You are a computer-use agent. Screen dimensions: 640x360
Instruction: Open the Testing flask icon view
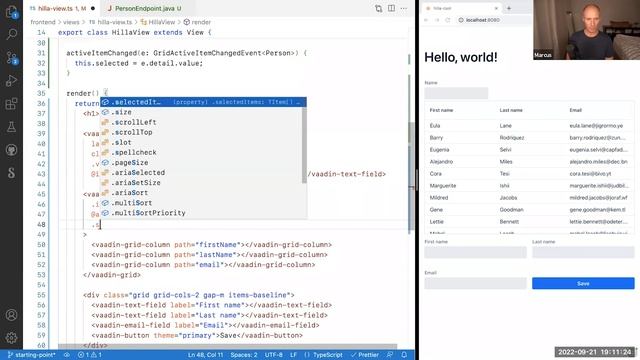coord(11,127)
